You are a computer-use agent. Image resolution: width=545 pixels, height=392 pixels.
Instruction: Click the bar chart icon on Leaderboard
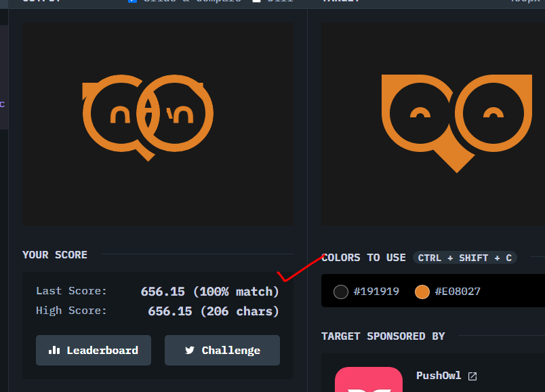(x=54, y=350)
